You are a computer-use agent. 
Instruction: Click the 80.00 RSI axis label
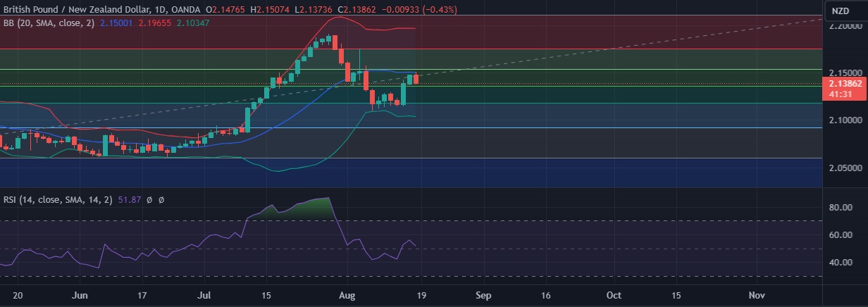[841, 208]
